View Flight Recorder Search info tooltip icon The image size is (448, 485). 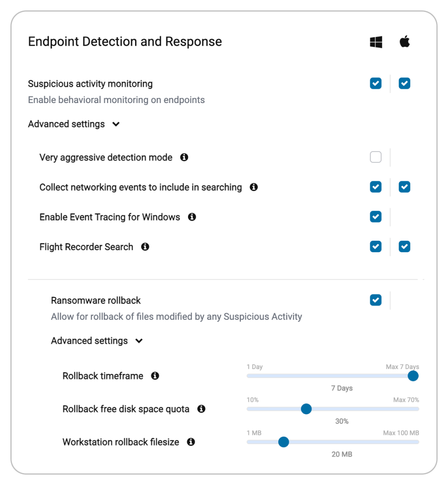coord(145,247)
